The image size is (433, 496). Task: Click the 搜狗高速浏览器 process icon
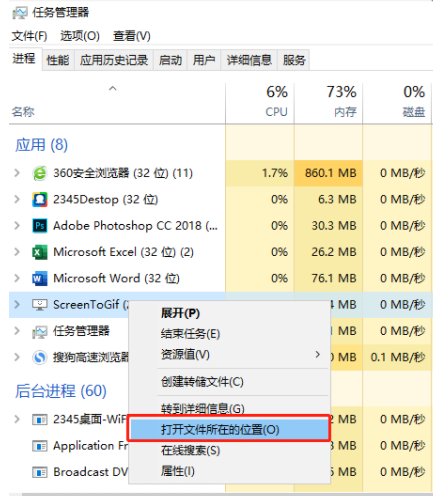(40, 357)
